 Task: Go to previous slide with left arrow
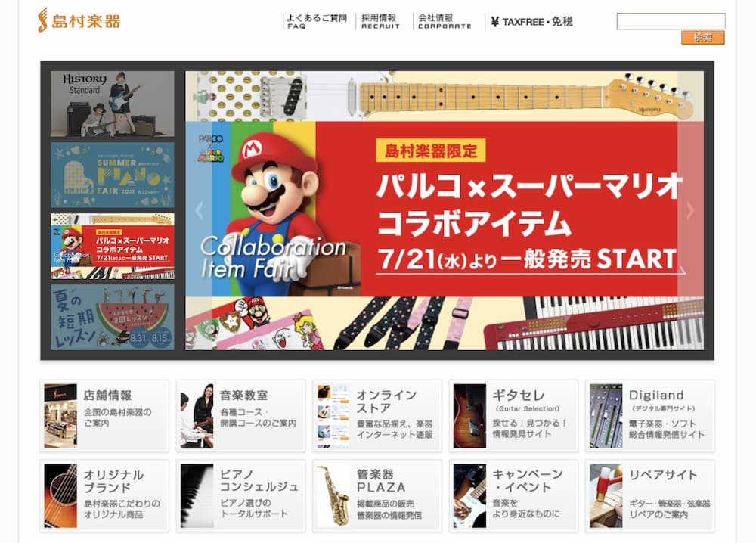199,210
